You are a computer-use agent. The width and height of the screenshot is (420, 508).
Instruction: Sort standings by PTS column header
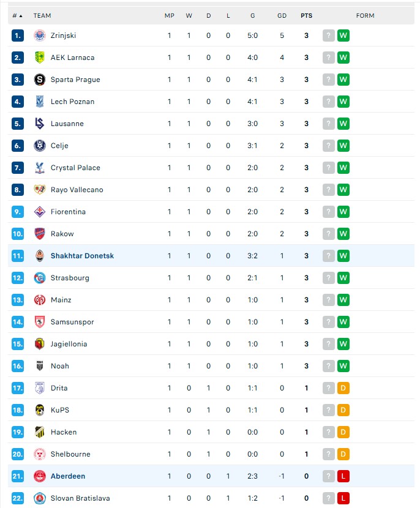click(x=306, y=15)
